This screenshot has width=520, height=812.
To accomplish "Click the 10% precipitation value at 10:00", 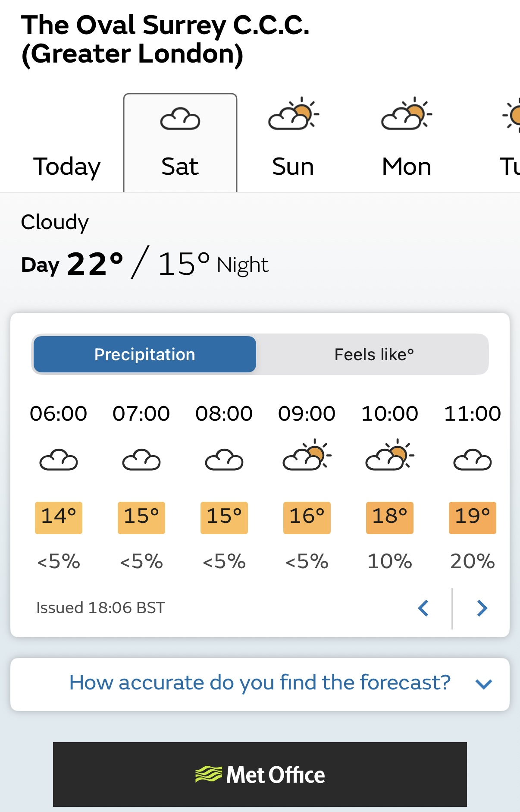I will tap(390, 561).
